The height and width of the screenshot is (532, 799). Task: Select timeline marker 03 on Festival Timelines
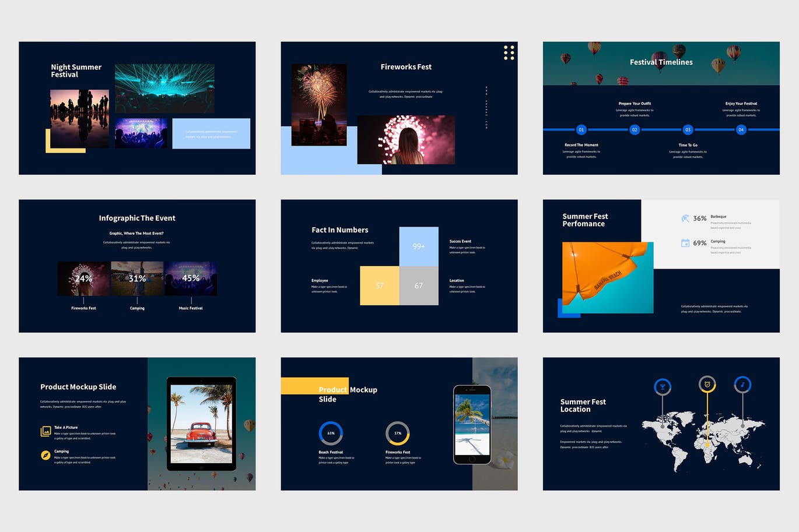pyautogui.click(x=688, y=129)
